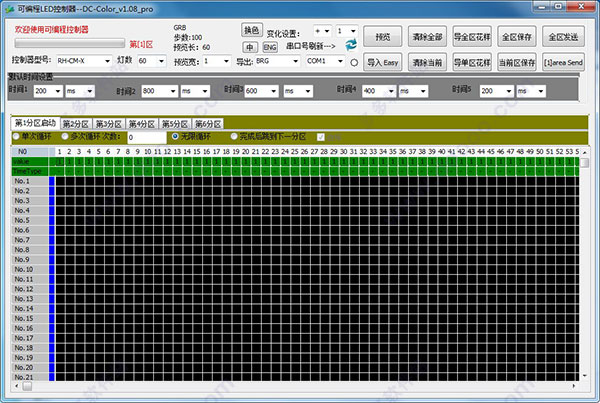Click the horizontal scrollbar thumb under the grid
The image size is (600, 403).
point(27,386)
